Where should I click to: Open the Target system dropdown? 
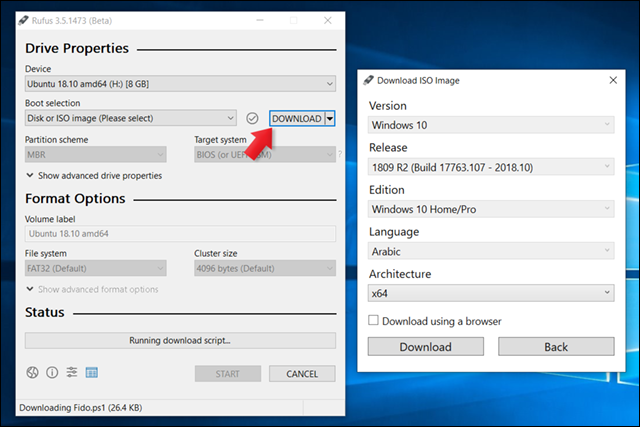(265, 155)
